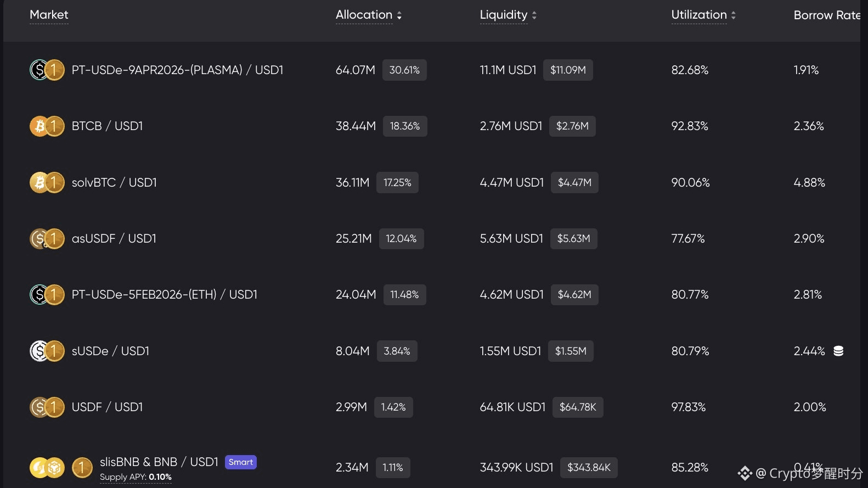Click the $64.78K liquidity badge for USDF
The image size is (868, 488).
click(578, 407)
